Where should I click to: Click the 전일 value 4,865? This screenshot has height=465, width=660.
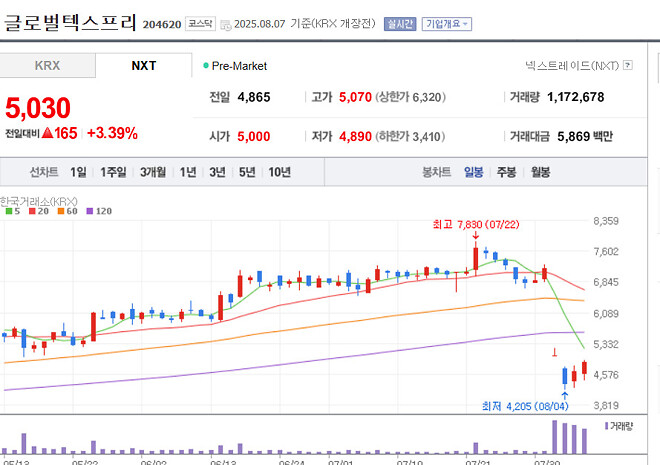coord(254,97)
